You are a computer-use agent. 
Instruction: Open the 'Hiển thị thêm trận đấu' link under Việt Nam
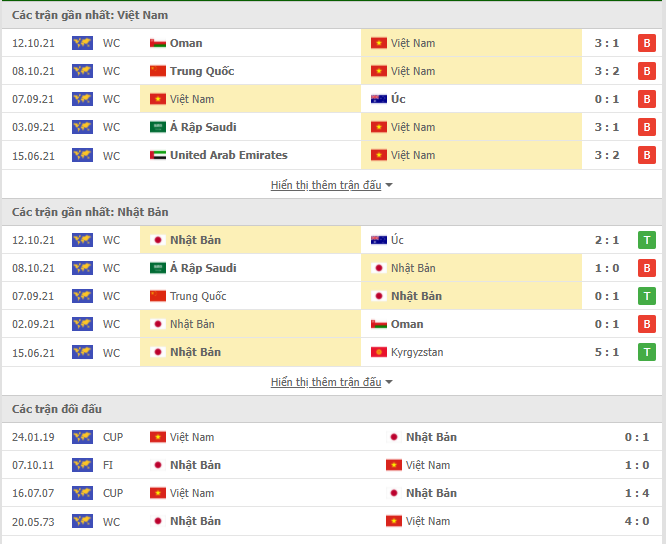326,185
